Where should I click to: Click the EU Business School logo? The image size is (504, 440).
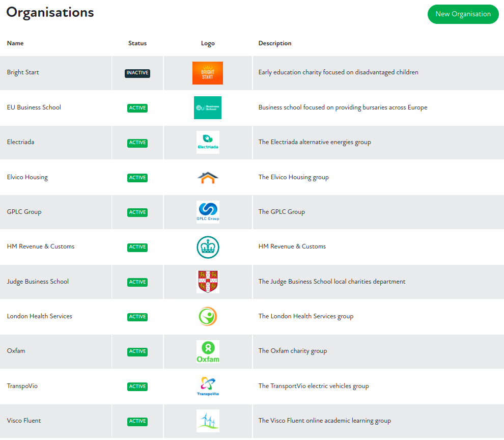[208, 107]
